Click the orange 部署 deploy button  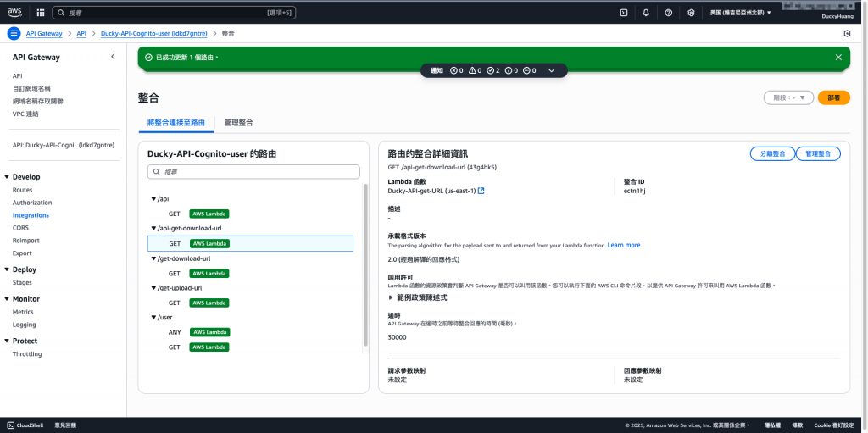tap(834, 97)
